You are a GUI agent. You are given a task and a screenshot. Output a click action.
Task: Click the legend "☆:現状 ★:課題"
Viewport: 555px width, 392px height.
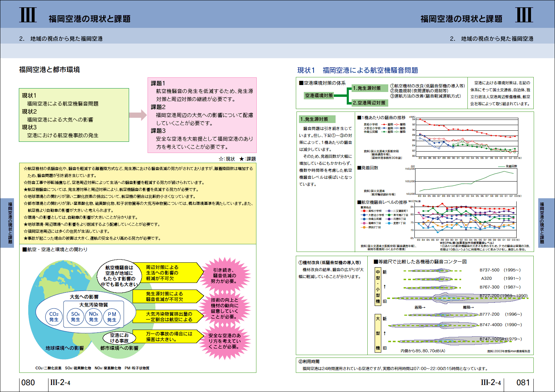pos(237,159)
